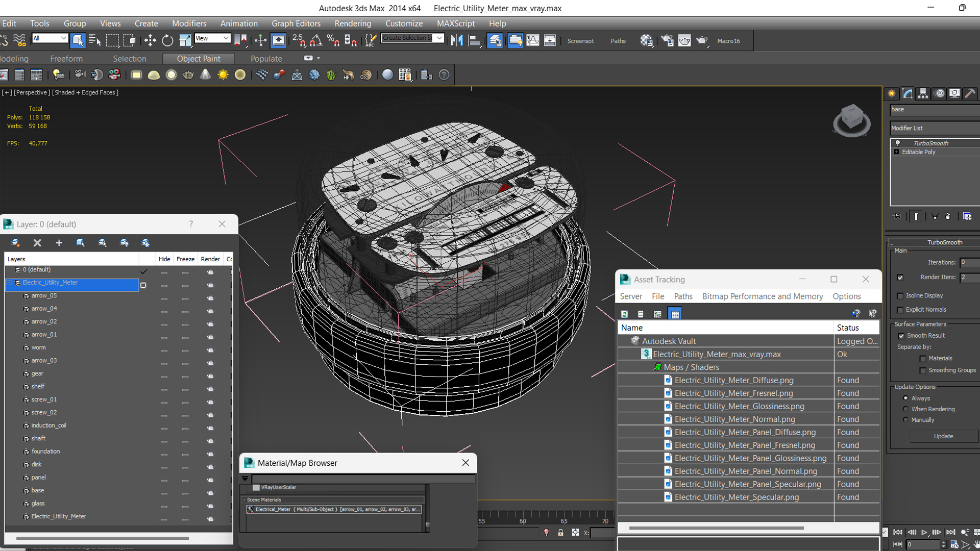Open Bitmap Performance and Memory menu

[762, 296]
